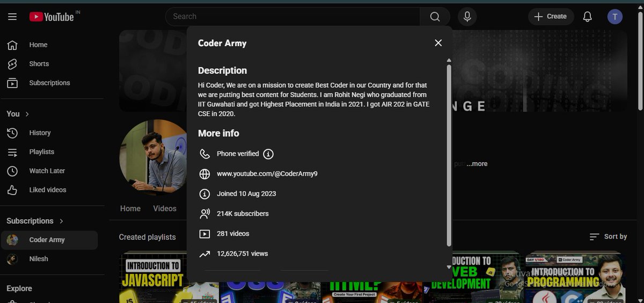Click the search magnifier button
Screen dimensions: 644x303
click(435, 17)
